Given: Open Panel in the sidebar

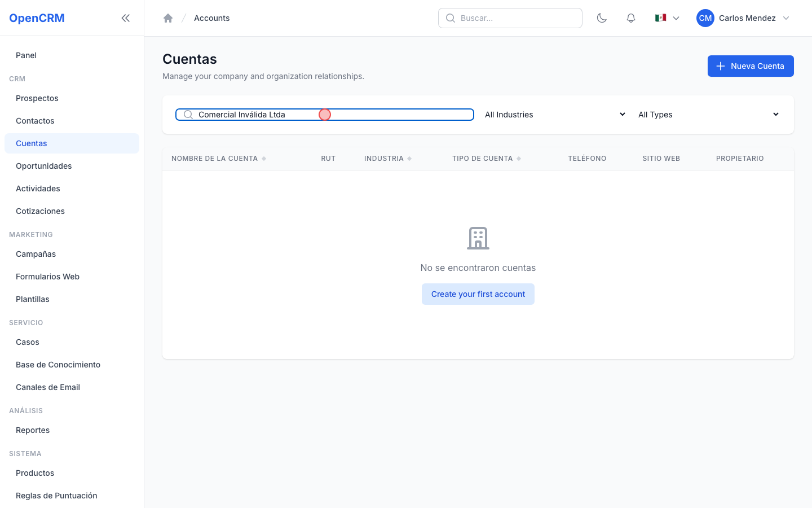Looking at the screenshot, I should [x=72, y=55].
